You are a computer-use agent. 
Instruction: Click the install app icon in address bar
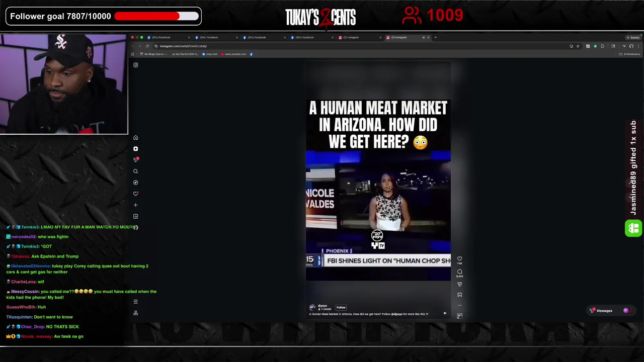tap(571, 46)
